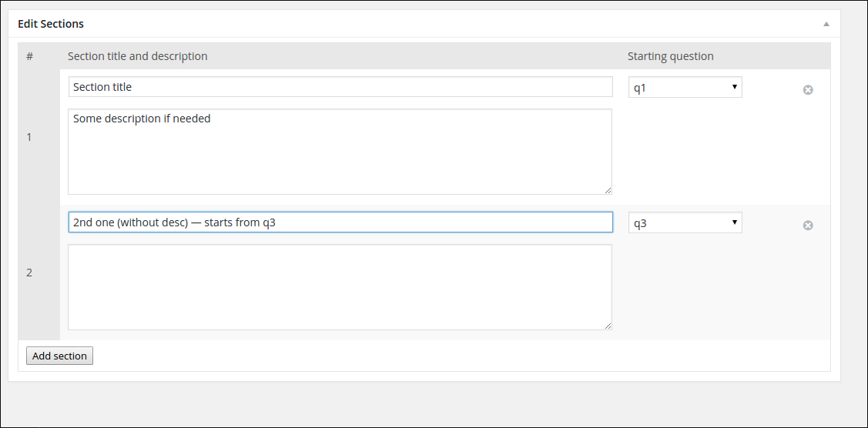This screenshot has width=868, height=428.
Task: Open the q1 starting question dropdown
Action: pos(685,88)
